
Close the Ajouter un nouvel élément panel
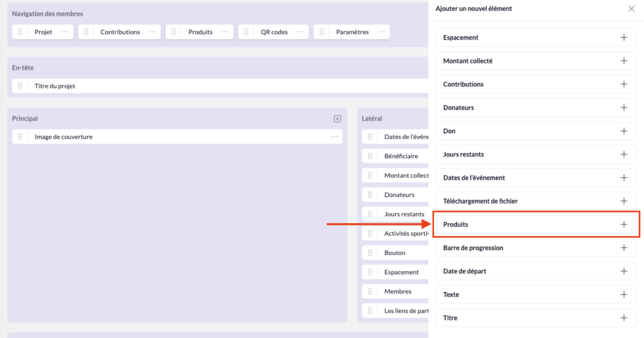coord(631,9)
